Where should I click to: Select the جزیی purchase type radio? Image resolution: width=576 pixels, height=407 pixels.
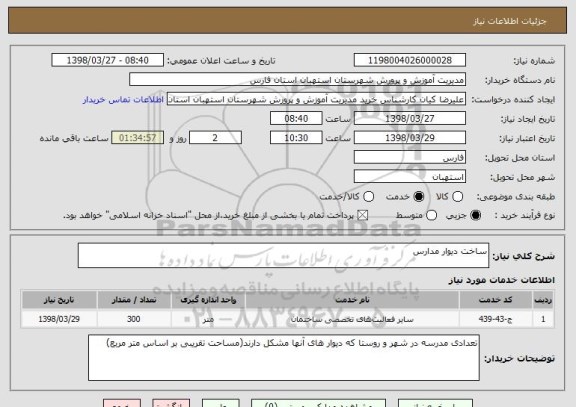(475, 216)
